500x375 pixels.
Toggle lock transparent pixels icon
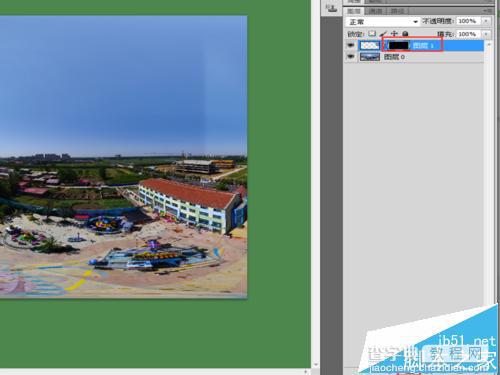point(372,34)
